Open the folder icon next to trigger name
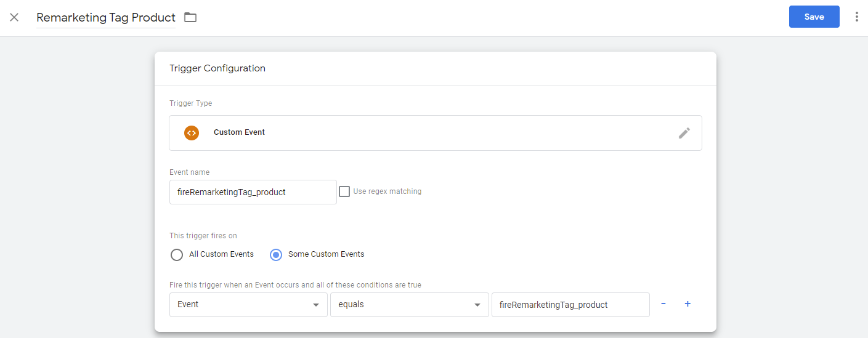 click(x=190, y=17)
